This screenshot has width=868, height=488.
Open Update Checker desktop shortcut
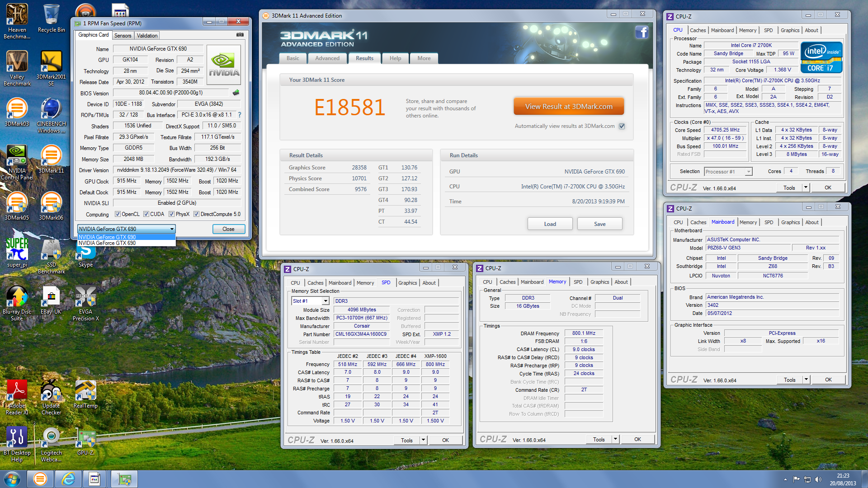(51, 397)
